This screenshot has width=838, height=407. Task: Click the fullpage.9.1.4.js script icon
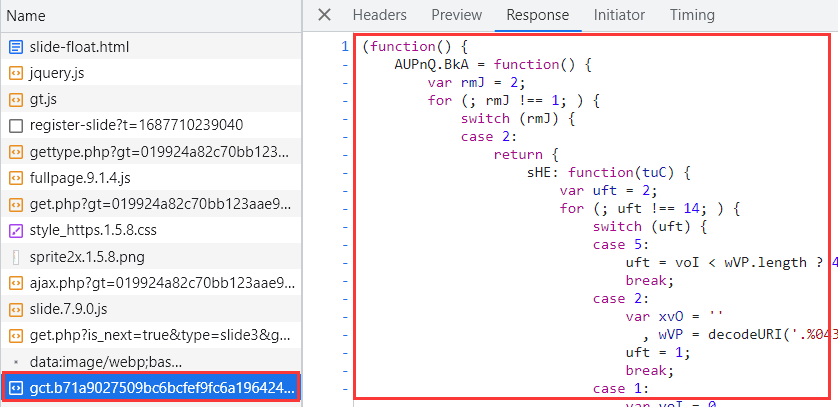coord(15,178)
